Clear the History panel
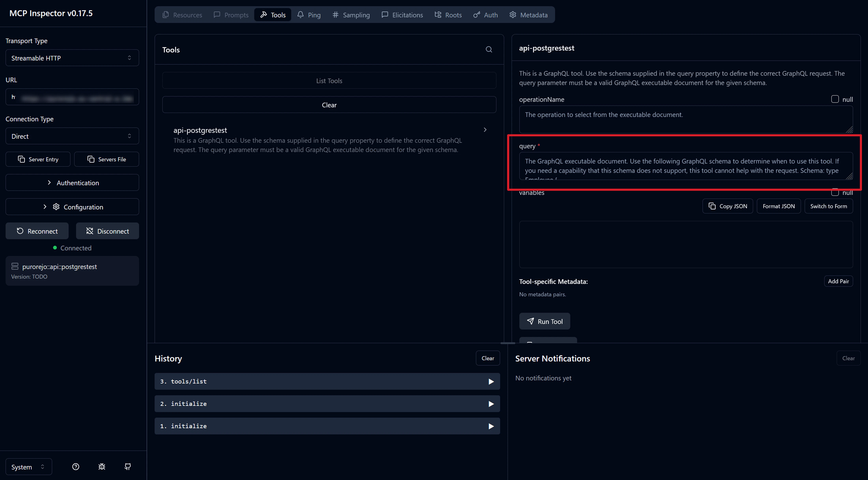This screenshot has height=480, width=868. [488, 358]
